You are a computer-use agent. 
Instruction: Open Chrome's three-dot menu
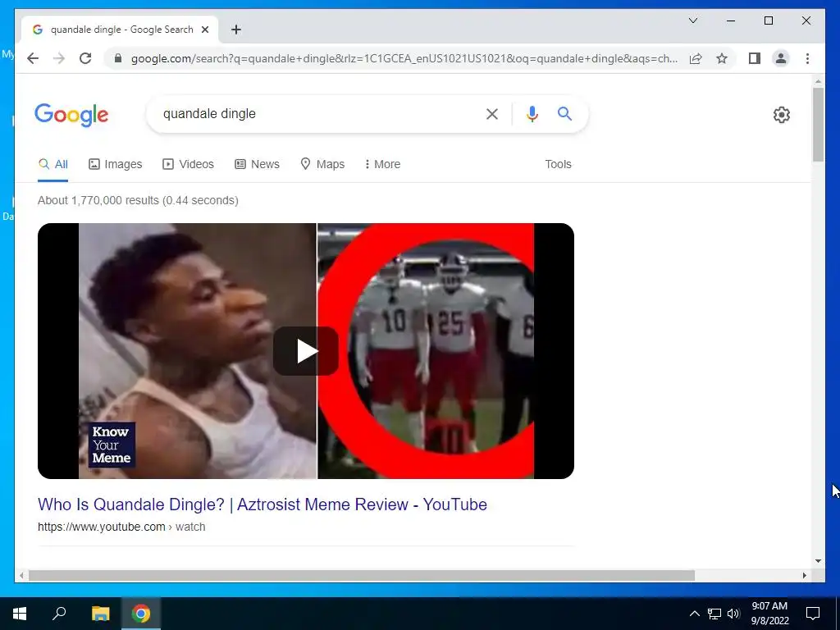[x=807, y=58]
